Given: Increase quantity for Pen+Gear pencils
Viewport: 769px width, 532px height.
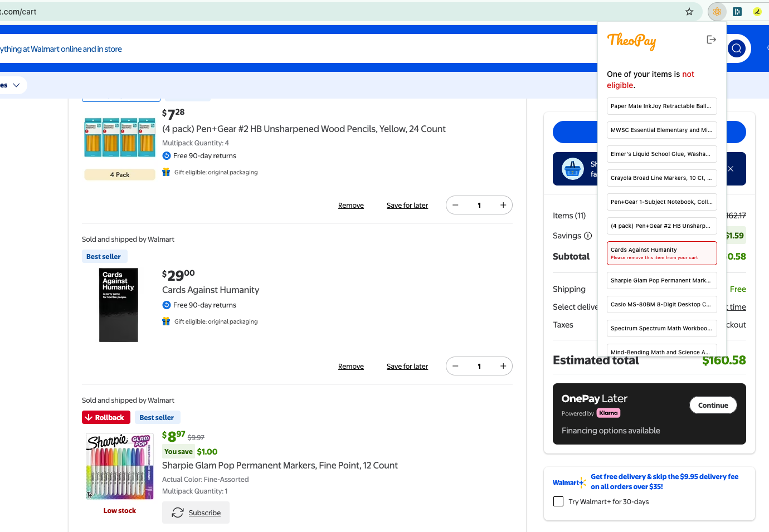Looking at the screenshot, I should (503, 205).
